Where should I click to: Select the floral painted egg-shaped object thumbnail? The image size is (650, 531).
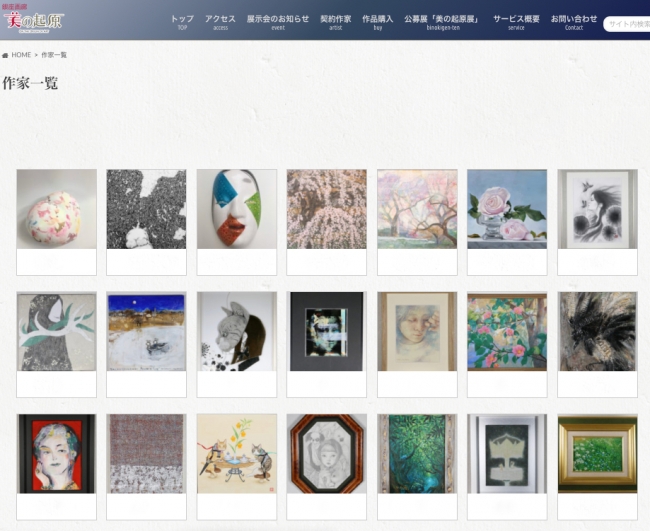pos(56,209)
